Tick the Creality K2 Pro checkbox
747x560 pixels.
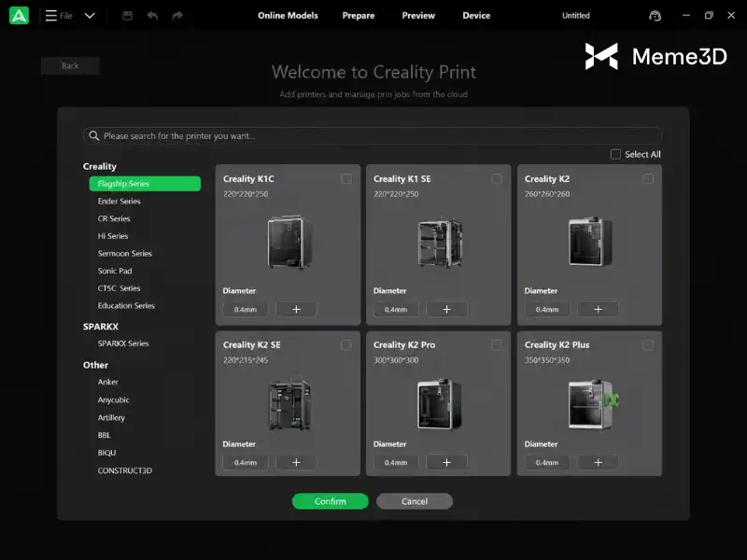497,344
